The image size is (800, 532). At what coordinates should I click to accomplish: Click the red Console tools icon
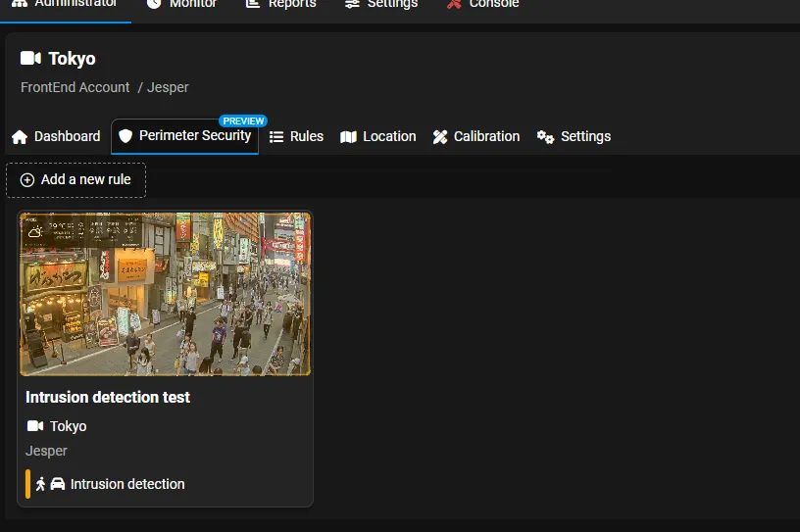pos(454,4)
